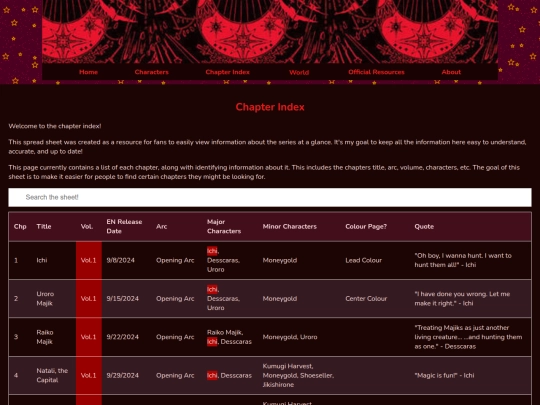
Task: Click the Colour Page? column header
Action: coord(366,227)
